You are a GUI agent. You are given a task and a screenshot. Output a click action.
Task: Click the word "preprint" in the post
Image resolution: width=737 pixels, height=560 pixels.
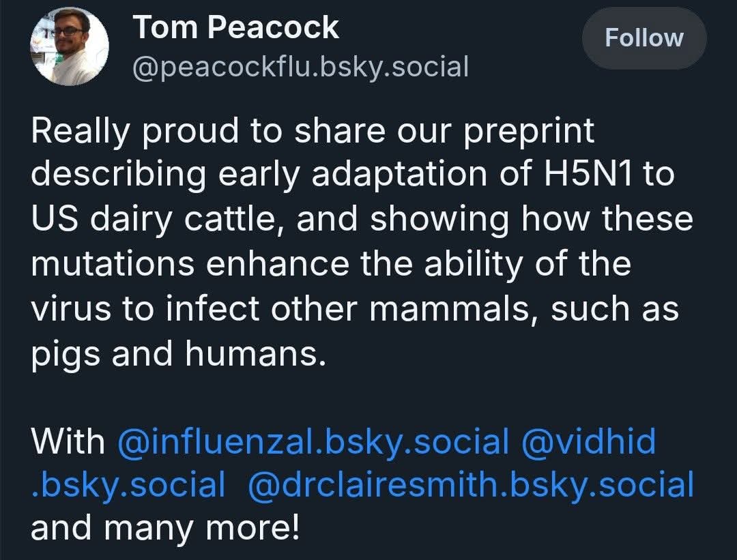529,132
